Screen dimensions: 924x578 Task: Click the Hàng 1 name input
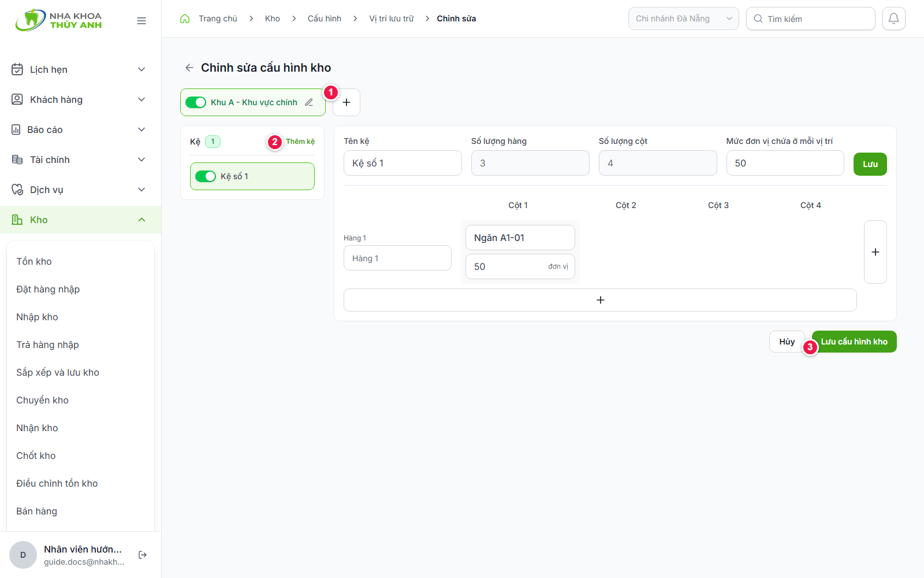[397, 258]
